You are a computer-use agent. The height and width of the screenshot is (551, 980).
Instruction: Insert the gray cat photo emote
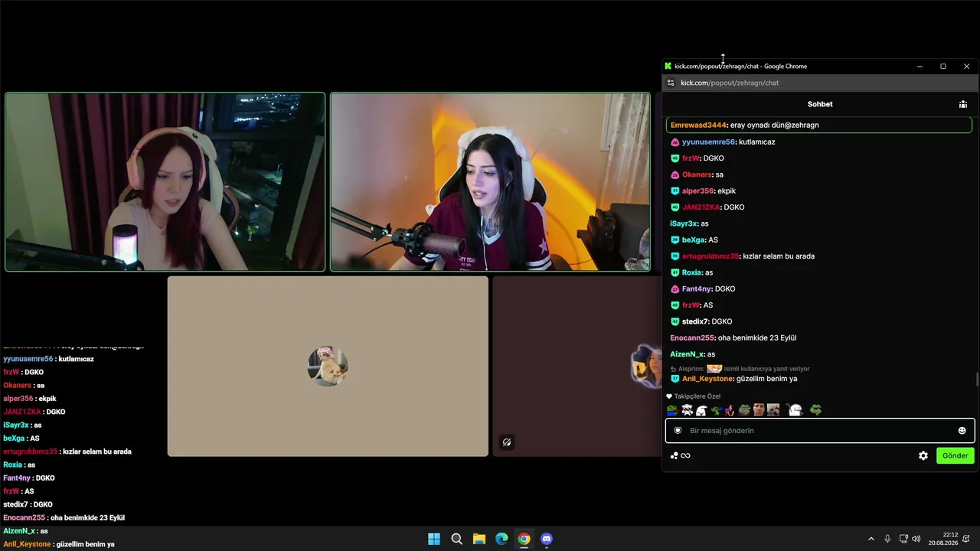tap(773, 410)
